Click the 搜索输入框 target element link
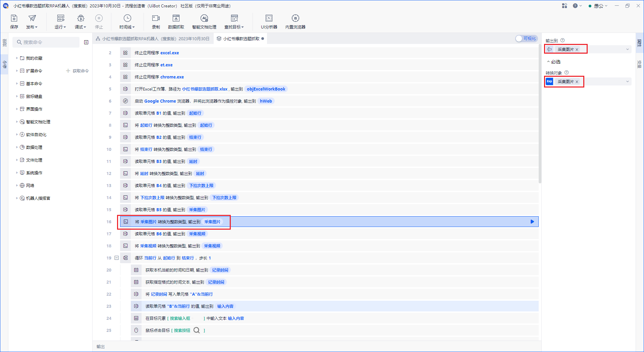644x352 pixels. (180, 318)
